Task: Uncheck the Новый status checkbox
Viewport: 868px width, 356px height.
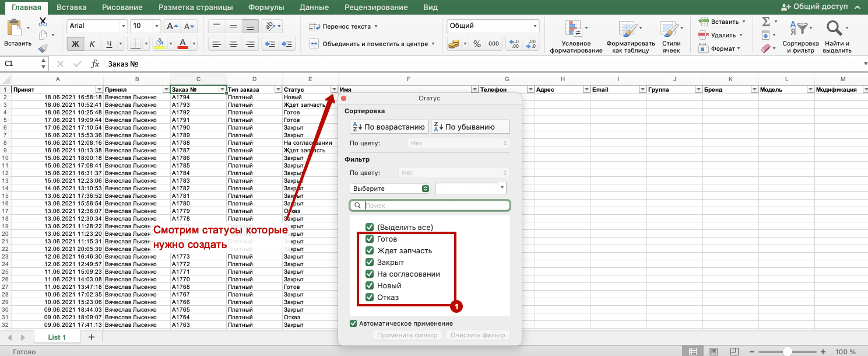Action: tap(369, 285)
